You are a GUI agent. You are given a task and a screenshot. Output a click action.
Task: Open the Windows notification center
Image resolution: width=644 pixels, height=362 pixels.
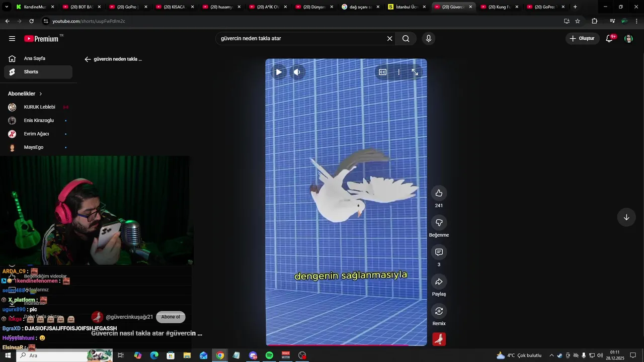[x=633, y=355]
